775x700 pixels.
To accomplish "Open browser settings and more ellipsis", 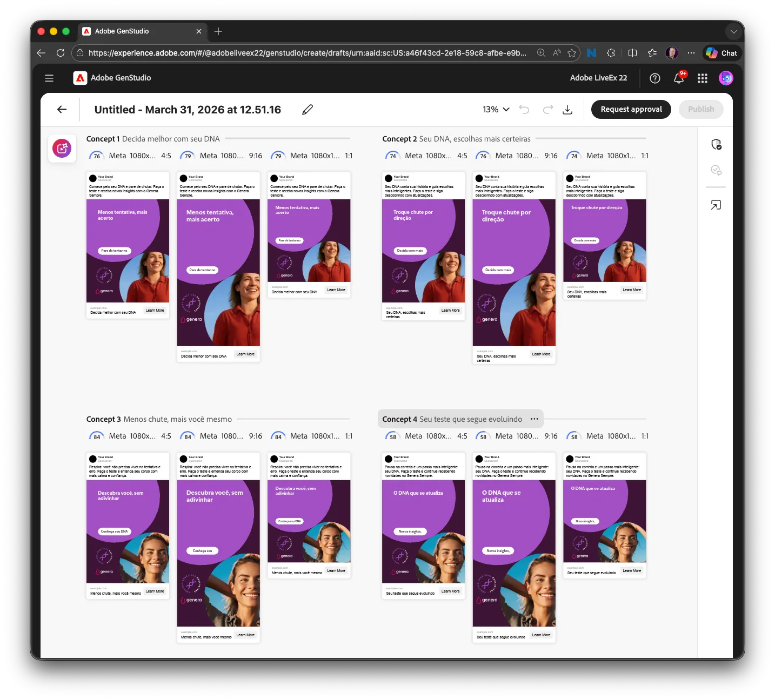I will [691, 53].
